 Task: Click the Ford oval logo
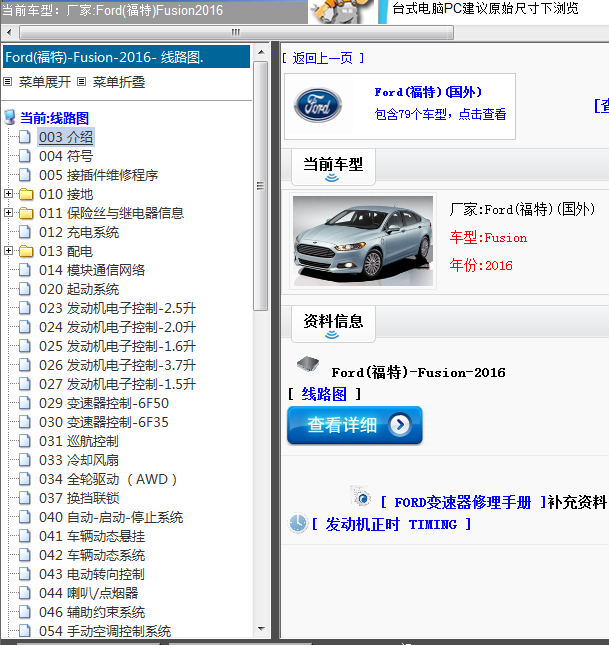click(x=317, y=105)
